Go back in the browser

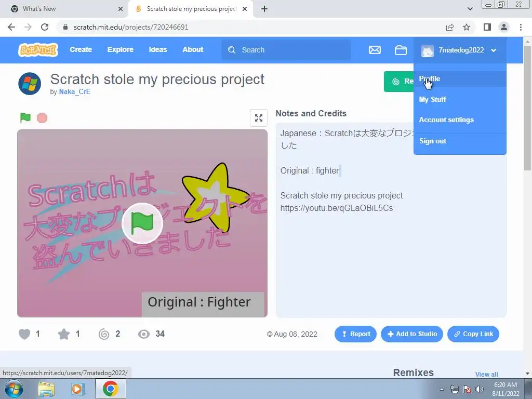(x=11, y=27)
